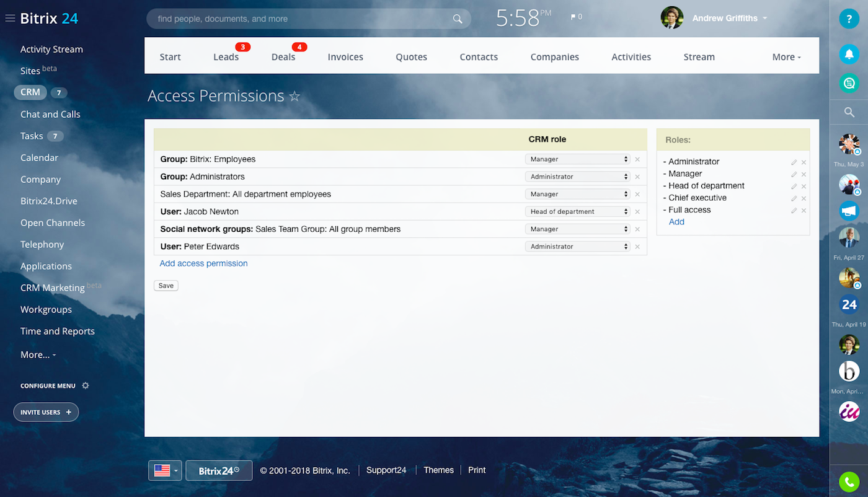Click the green phone call icon

pyautogui.click(x=849, y=482)
